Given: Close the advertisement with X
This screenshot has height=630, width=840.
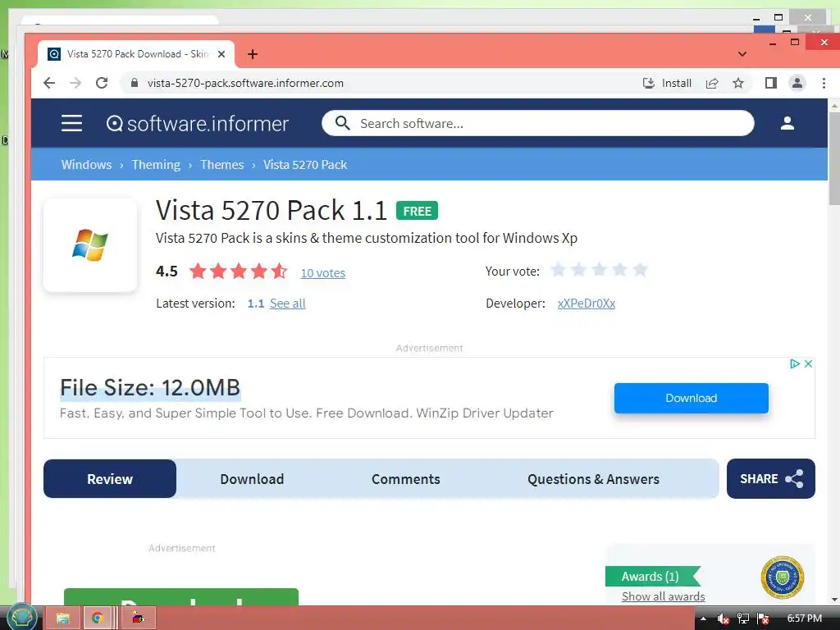Looking at the screenshot, I should click(x=808, y=363).
